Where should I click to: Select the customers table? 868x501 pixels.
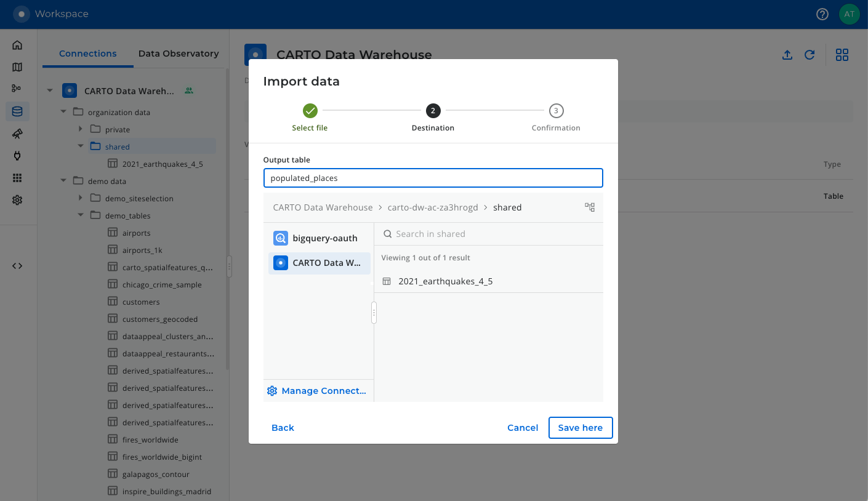[x=141, y=302]
